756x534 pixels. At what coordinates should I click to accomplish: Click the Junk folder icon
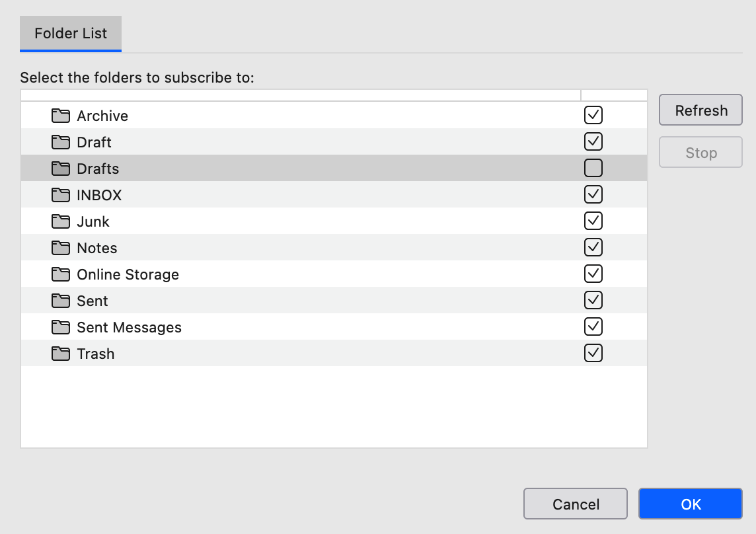point(61,221)
